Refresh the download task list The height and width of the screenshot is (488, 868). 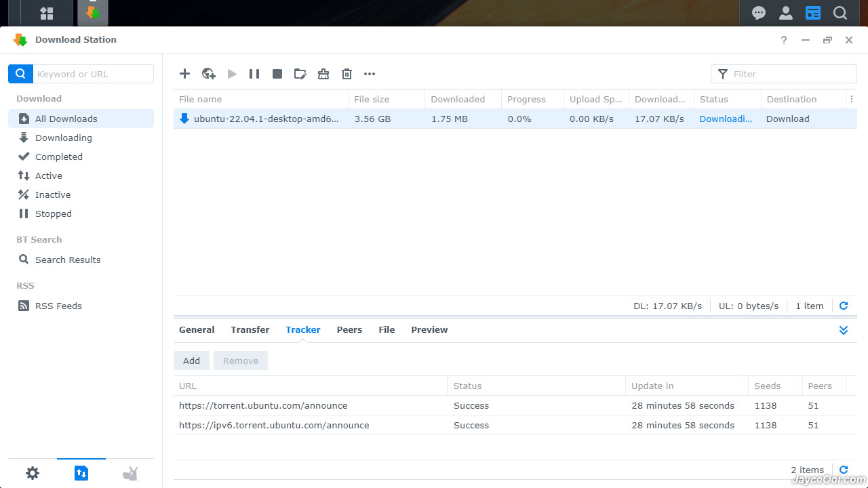pyautogui.click(x=844, y=306)
